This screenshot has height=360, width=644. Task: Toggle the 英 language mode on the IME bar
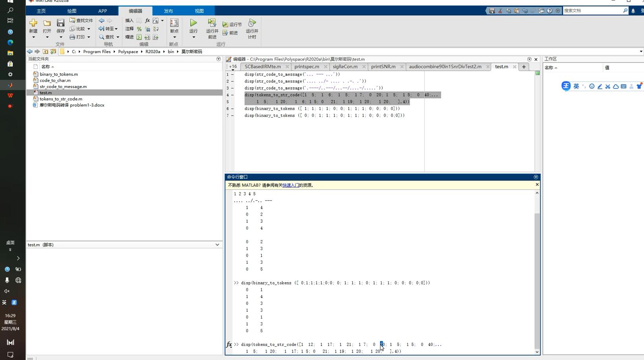click(x=576, y=86)
